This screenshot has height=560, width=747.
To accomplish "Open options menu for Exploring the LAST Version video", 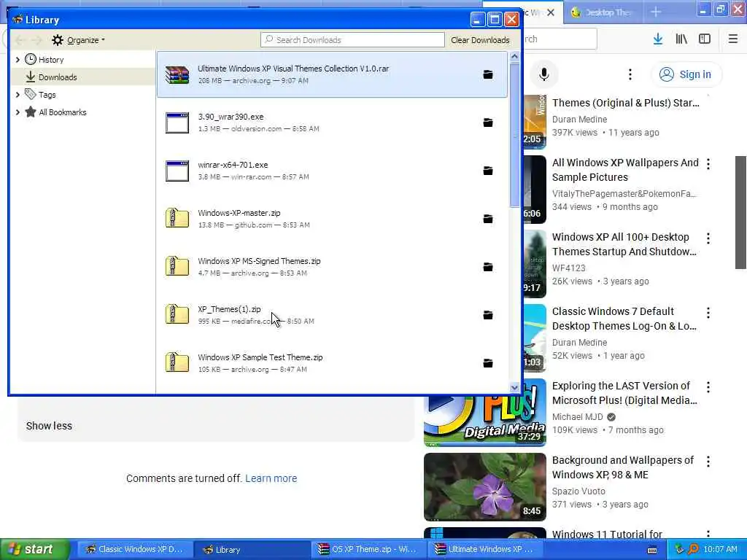I will pyautogui.click(x=708, y=387).
